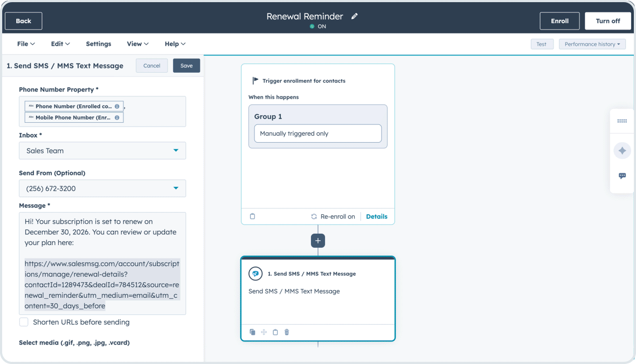Open the Inbox dropdown showing Sales Team
The height and width of the screenshot is (364, 636).
click(x=102, y=151)
